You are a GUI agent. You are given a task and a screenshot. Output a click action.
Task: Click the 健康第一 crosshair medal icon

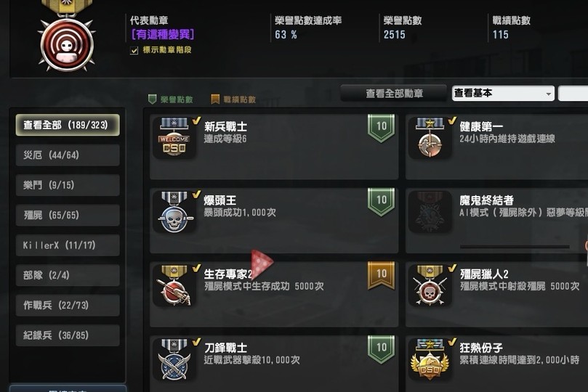point(430,137)
